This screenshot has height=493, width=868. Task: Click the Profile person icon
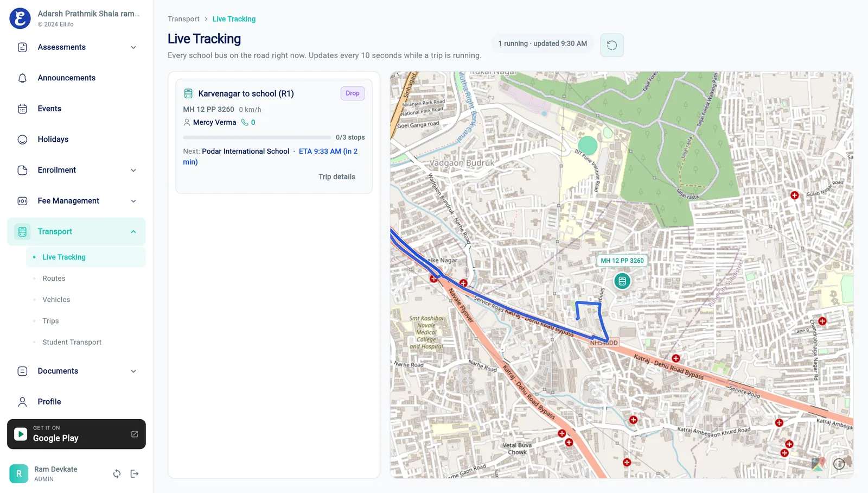[22, 402]
